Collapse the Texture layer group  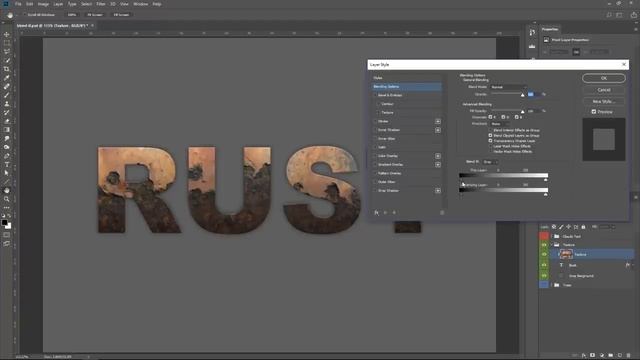[551, 245]
